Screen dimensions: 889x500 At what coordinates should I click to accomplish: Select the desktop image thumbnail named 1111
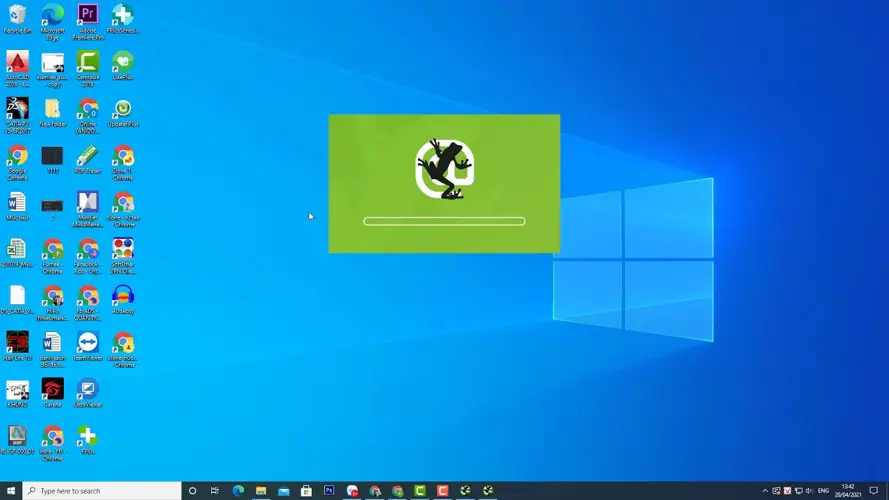(x=52, y=159)
